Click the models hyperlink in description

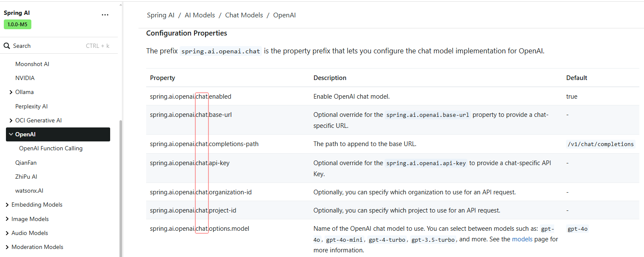pyautogui.click(x=522, y=239)
